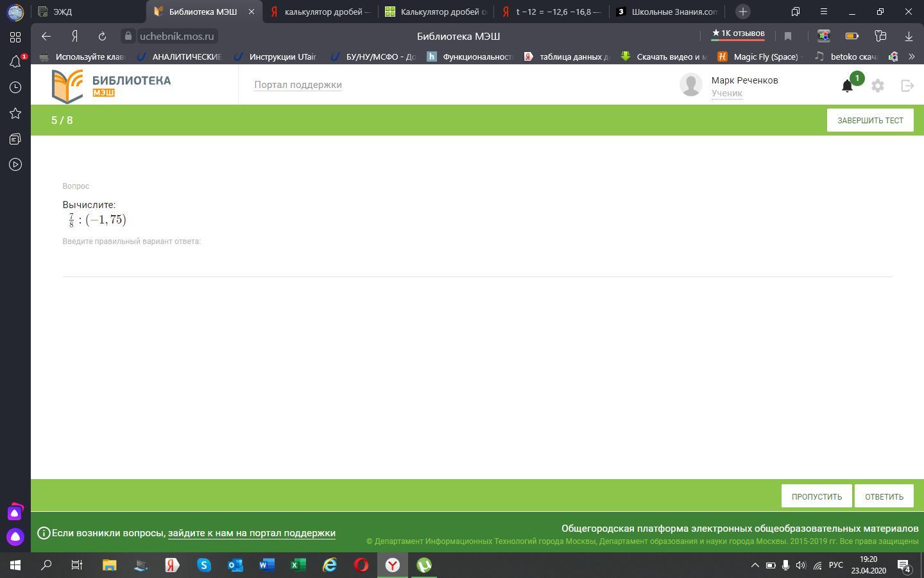Open bookmark 'Magic Fly (Space)'
This screenshot has width=924, height=578.
pyautogui.click(x=760, y=57)
